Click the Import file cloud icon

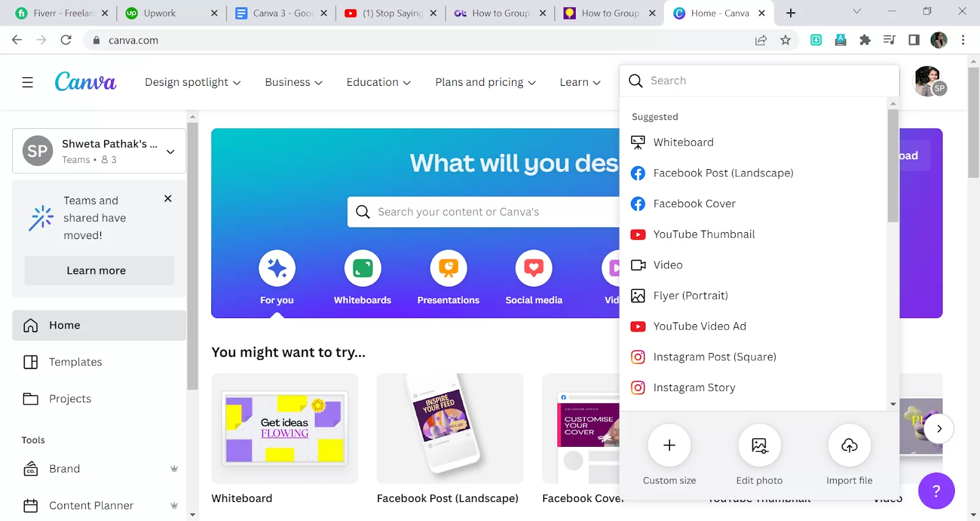pos(850,445)
